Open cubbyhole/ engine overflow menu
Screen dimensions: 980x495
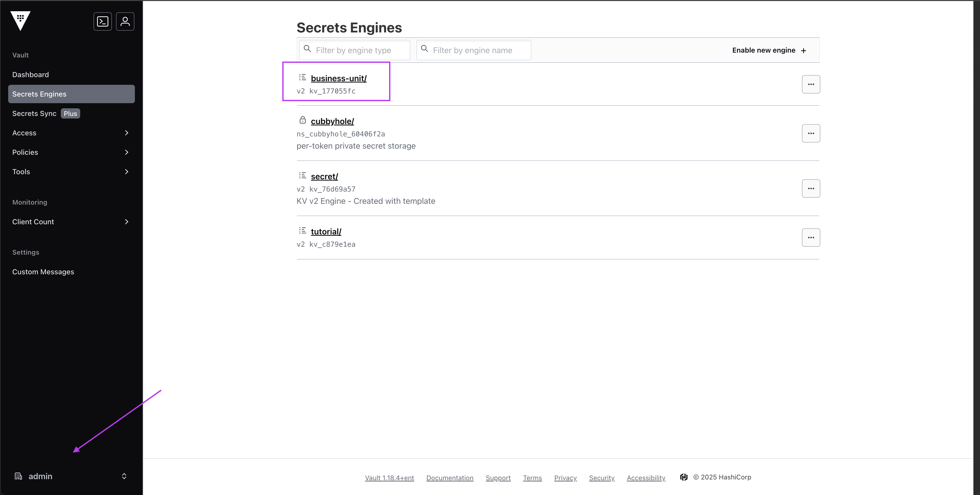(811, 133)
